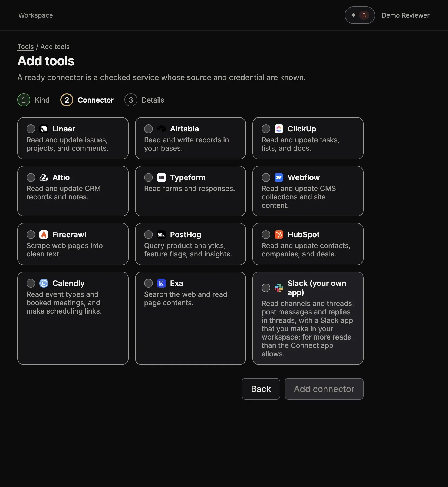Select the HubSpot connector radio button

point(266,235)
